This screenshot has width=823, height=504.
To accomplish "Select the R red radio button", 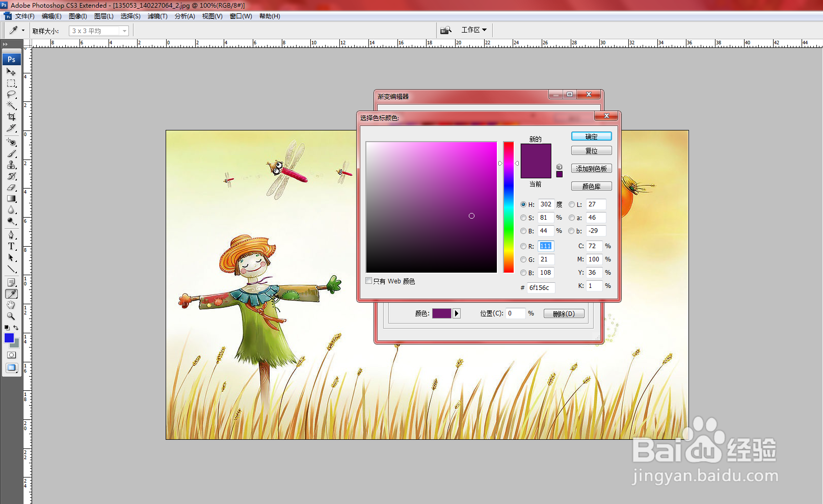I will pyautogui.click(x=523, y=246).
